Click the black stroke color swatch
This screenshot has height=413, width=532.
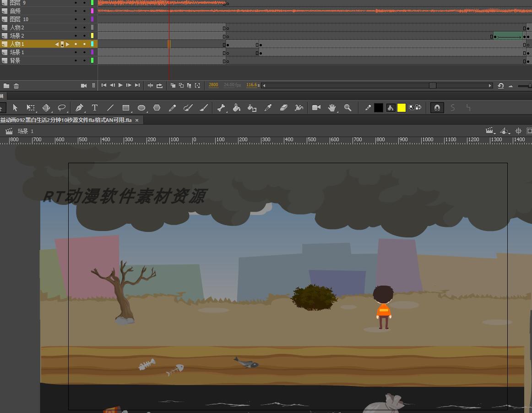(x=379, y=108)
